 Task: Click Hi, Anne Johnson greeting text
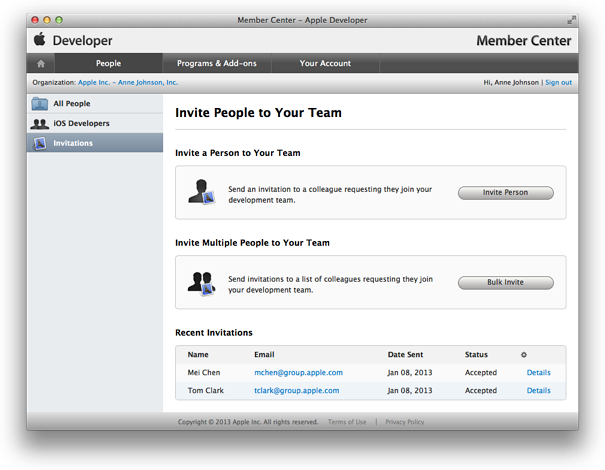click(511, 83)
